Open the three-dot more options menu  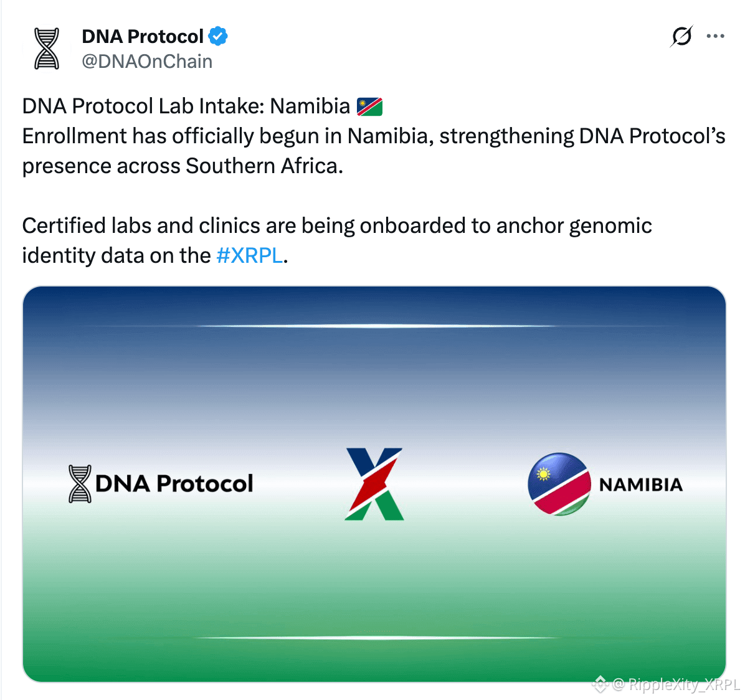[x=715, y=36]
